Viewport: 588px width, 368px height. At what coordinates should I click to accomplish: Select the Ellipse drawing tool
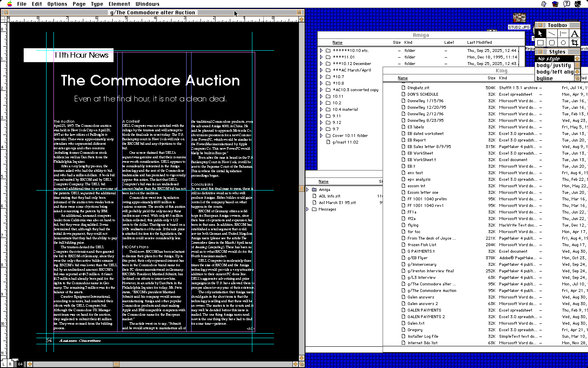(563, 43)
